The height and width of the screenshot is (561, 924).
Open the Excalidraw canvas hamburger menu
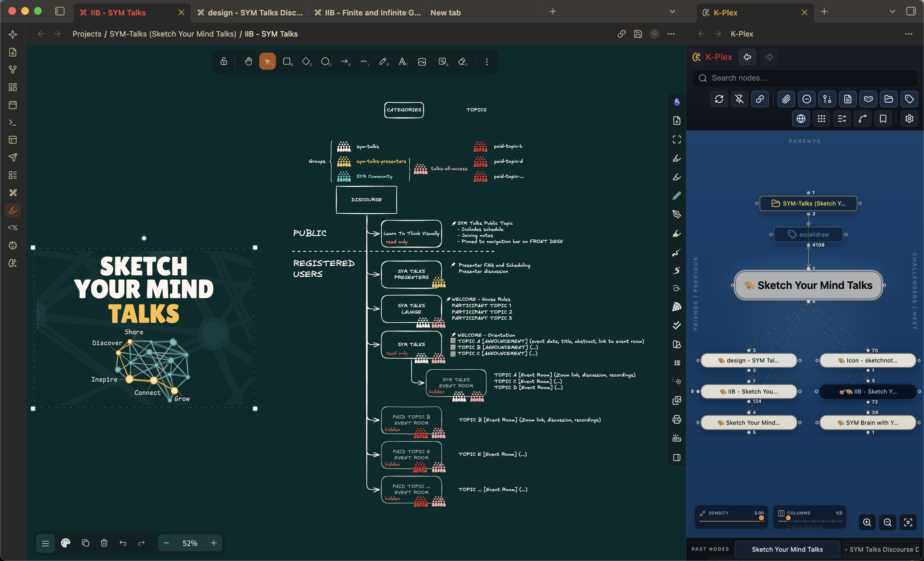[x=45, y=543]
